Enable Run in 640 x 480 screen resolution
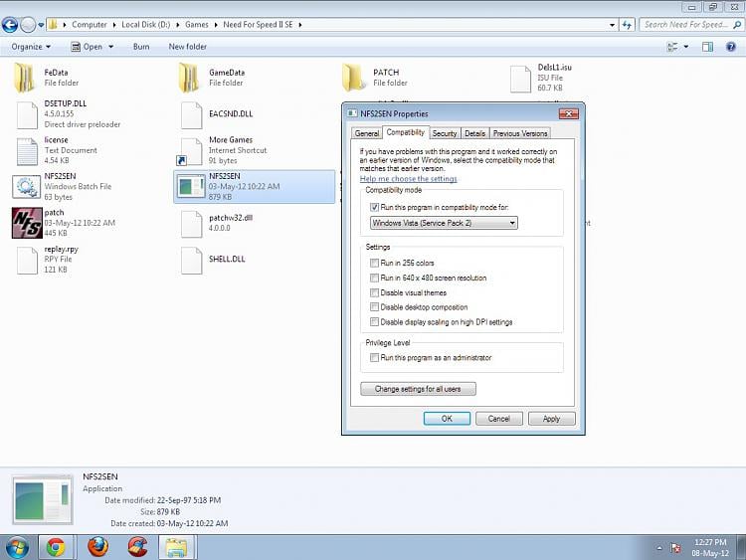Image resolution: width=746 pixels, height=560 pixels. coord(374,278)
